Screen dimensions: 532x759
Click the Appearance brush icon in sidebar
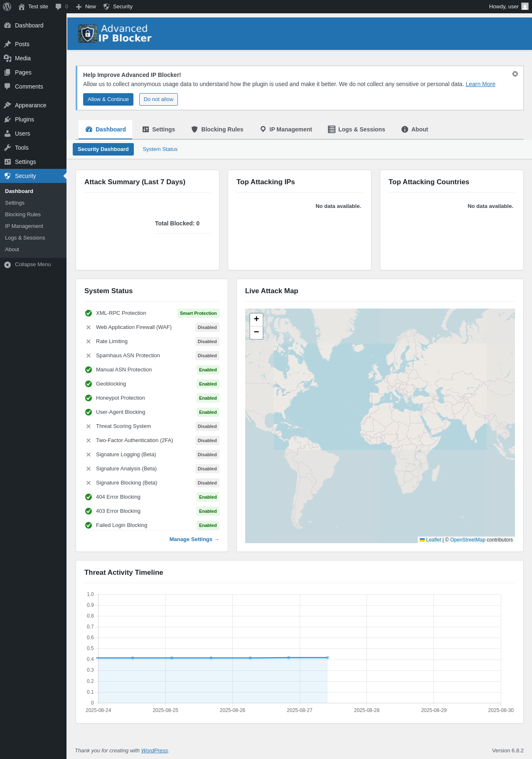coord(7,105)
